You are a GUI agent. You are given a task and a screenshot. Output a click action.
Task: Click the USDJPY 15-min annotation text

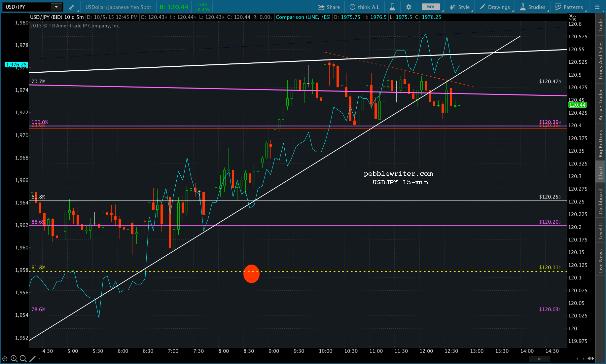[x=400, y=182]
